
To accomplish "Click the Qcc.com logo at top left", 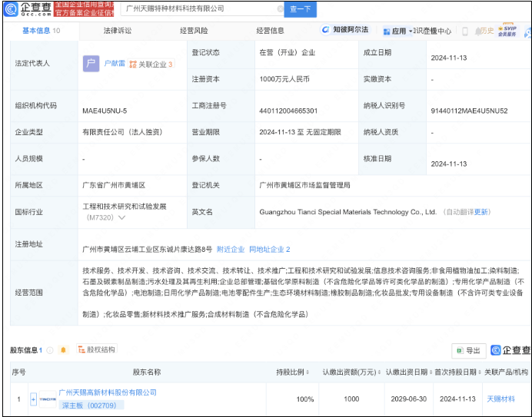I will pyautogui.click(x=30, y=8).
